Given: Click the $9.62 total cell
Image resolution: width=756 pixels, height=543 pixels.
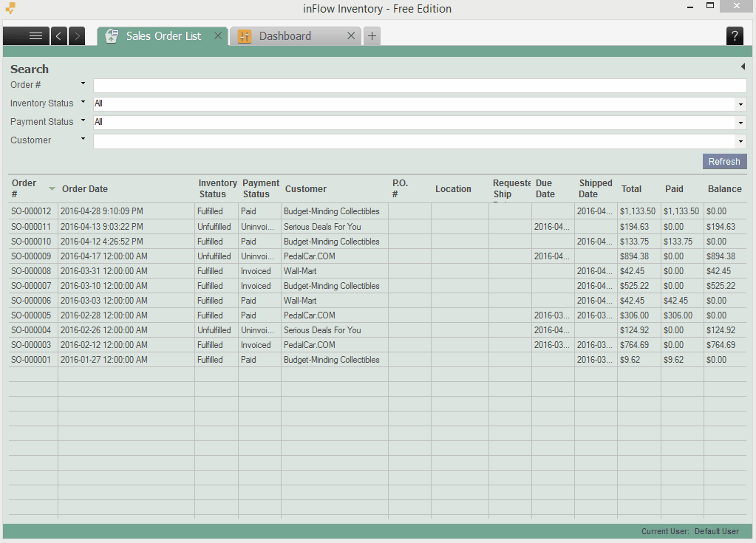Looking at the screenshot, I should point(630,360).
